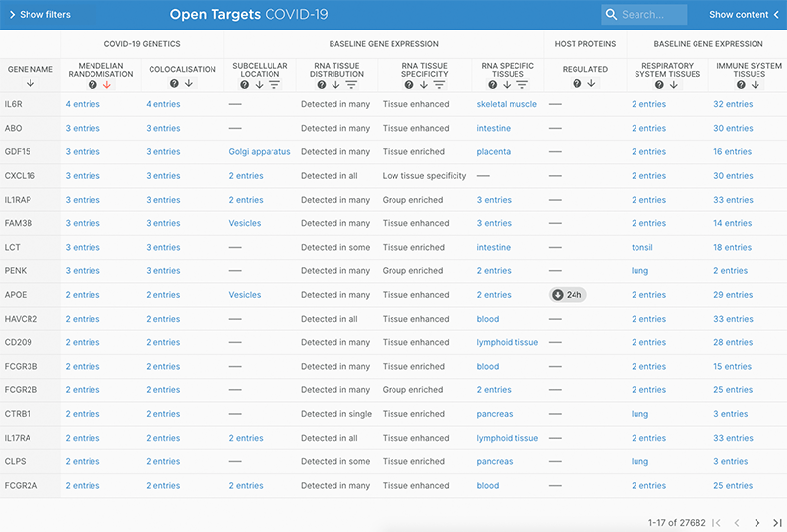787x532 pixels.
Task: Open FCGR3B 15 entries immune link
Action: 732,367
